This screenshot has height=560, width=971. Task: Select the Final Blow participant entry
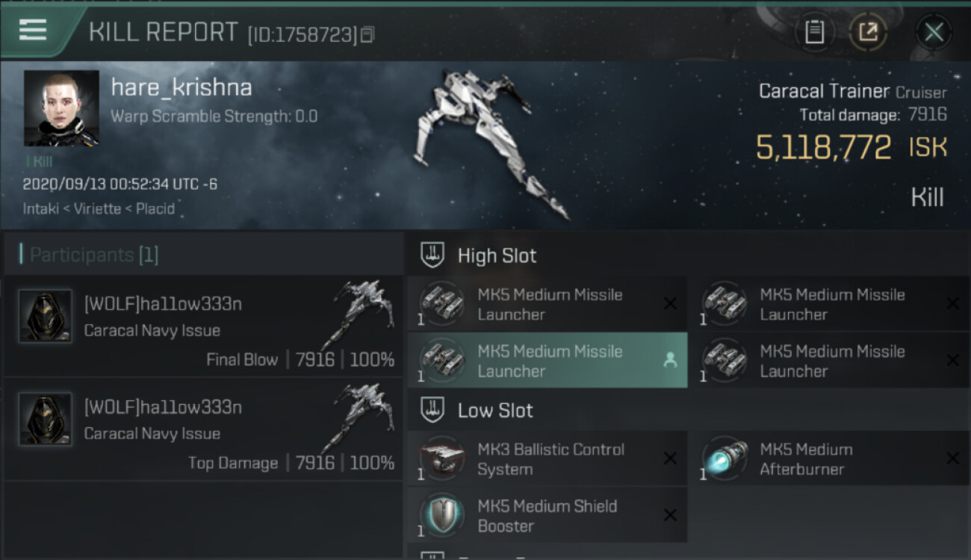click(203, 327)
